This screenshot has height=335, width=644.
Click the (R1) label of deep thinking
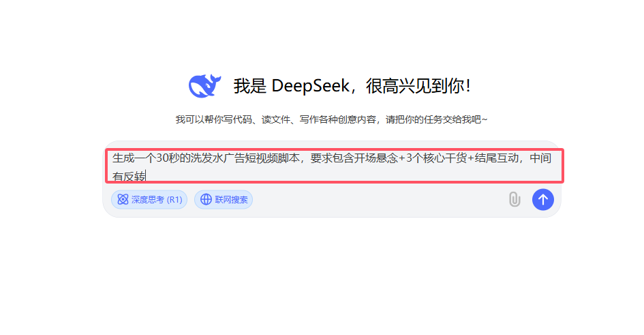(174, 200)
